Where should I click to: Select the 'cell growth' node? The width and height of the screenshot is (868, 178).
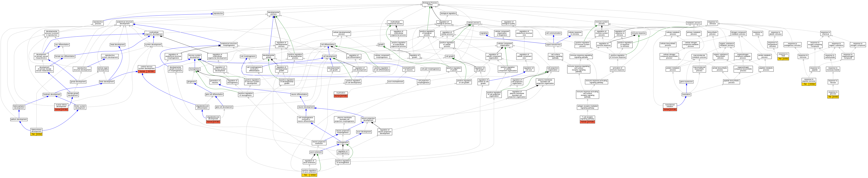[450, 56]
